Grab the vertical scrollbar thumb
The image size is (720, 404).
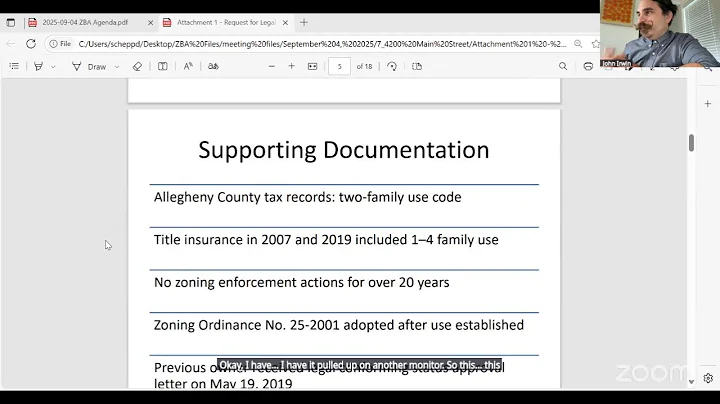click(692, 143)
